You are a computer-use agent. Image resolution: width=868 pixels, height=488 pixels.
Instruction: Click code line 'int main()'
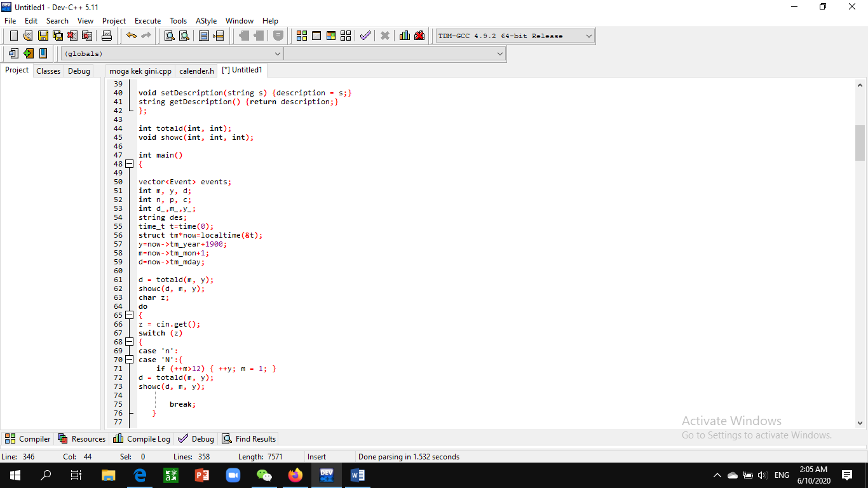click(161, 155)
